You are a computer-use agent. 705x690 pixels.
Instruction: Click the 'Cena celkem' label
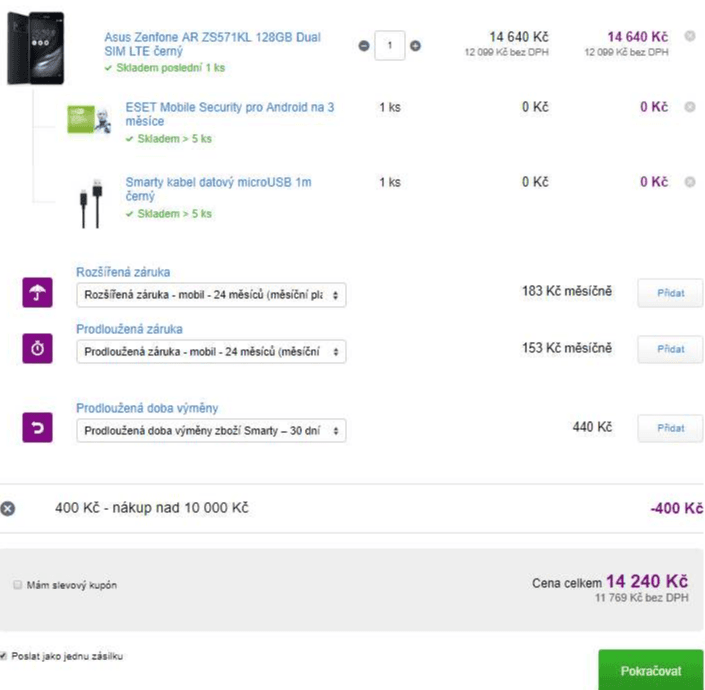point(567,583)
